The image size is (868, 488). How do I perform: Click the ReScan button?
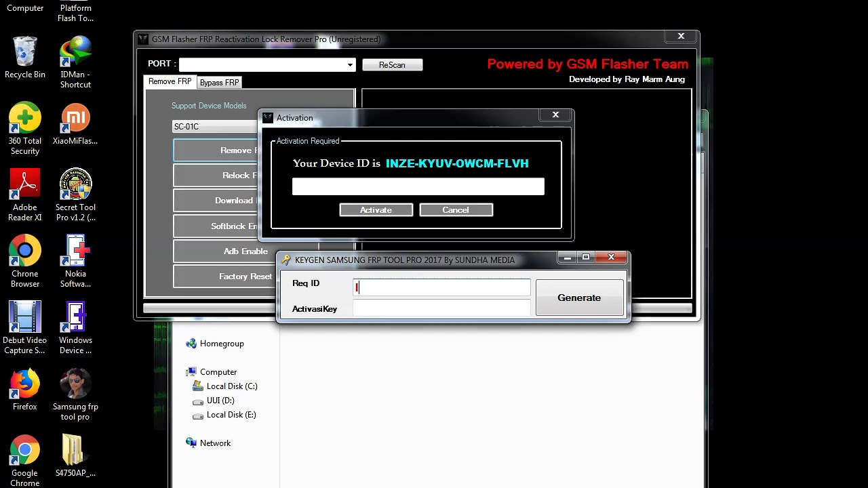coord(392,65)
